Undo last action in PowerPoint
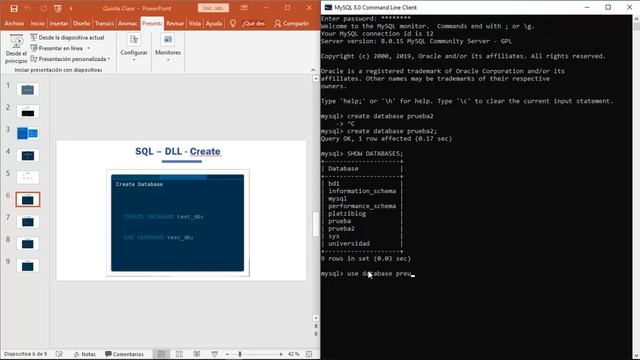 pos(28,8)
